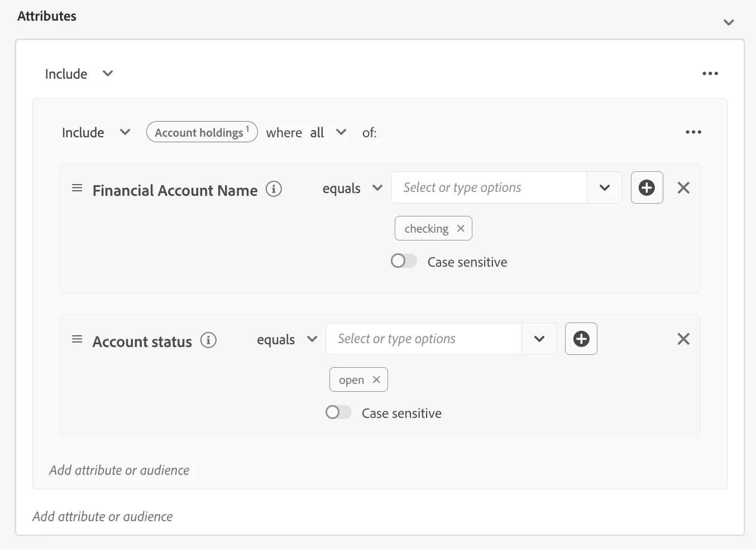Viewport: 756px width, 549px height.
Task: Collapse the Attributes section chevron
Action: click(x=729, y=22)
